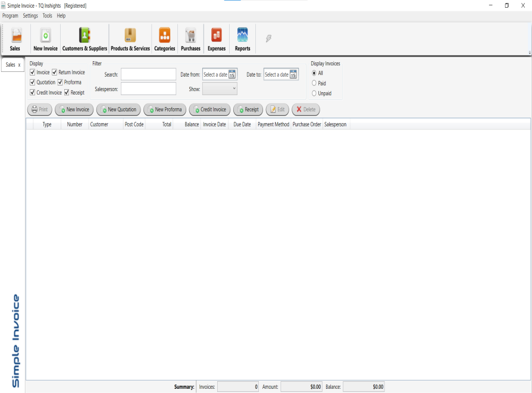The width and height of the screenshot is (532, 393).
Task: Expand the Show dropdown list
Action: 220,89
